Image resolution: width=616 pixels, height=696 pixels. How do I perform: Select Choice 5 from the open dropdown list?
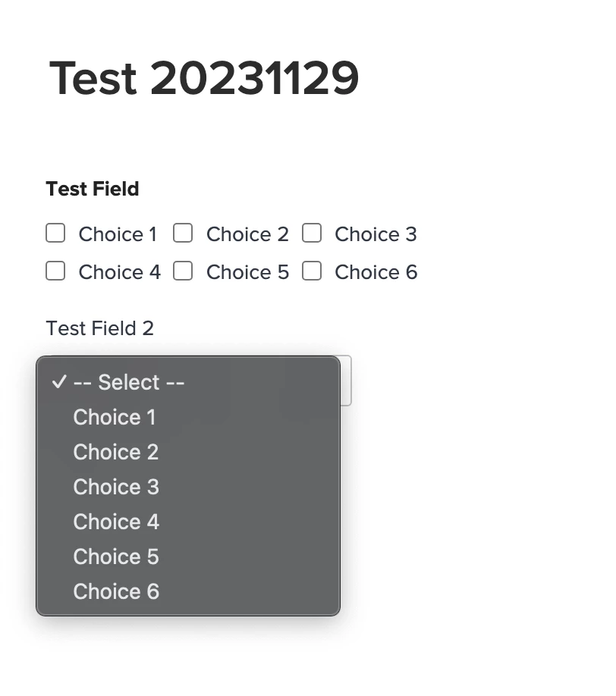(x=115, y=556)
